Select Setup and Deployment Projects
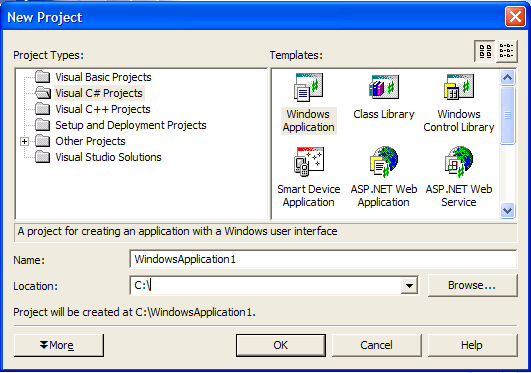 pos(131,125)
